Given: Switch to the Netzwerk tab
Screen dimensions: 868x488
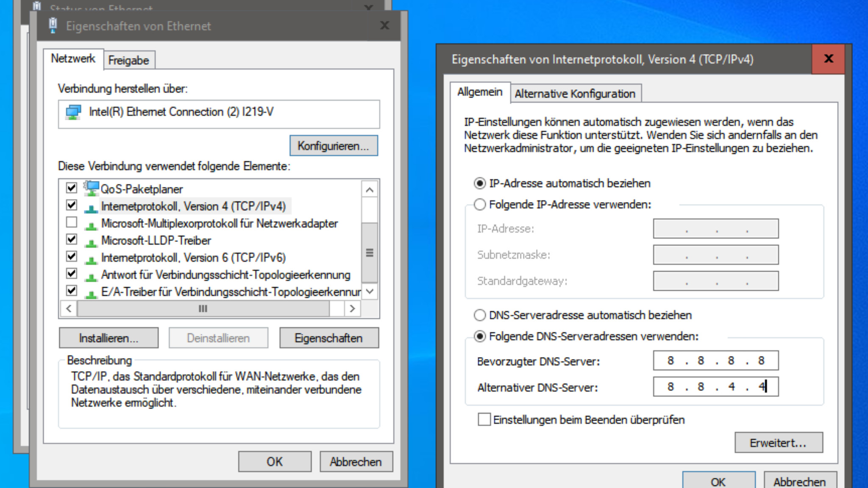Looking at the screenshot, I should point(73,58).
